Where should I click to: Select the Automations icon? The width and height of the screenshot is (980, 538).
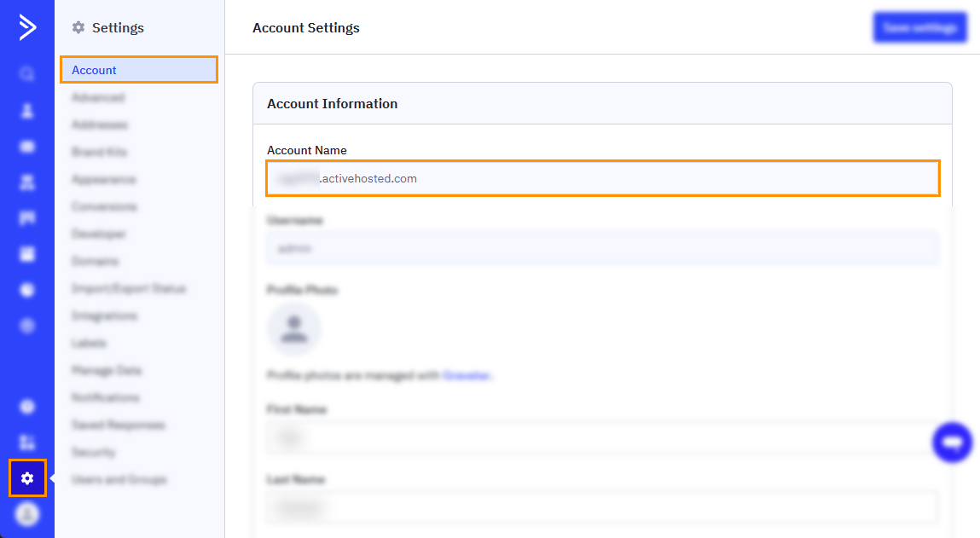(x=26, y=179)
